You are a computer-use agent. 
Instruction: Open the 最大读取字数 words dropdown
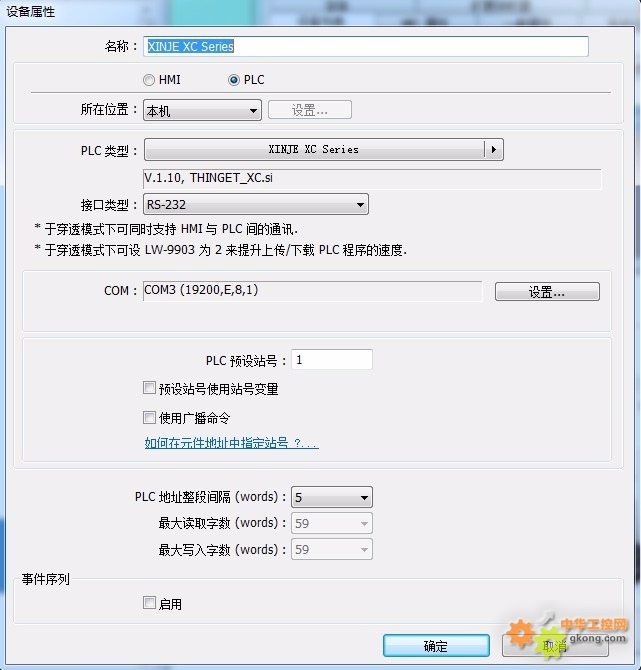pyautogui.click(x=332, y=523)
